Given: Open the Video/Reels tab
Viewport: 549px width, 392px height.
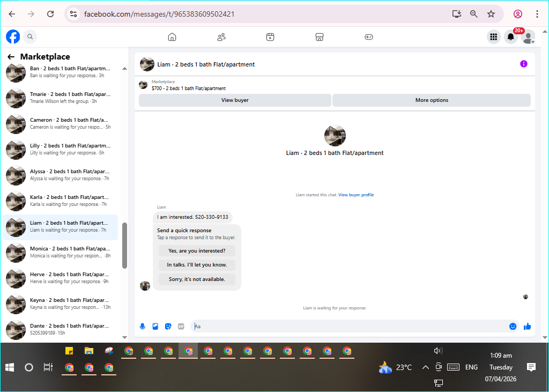Looking at the screenshot, I should 270,37.
